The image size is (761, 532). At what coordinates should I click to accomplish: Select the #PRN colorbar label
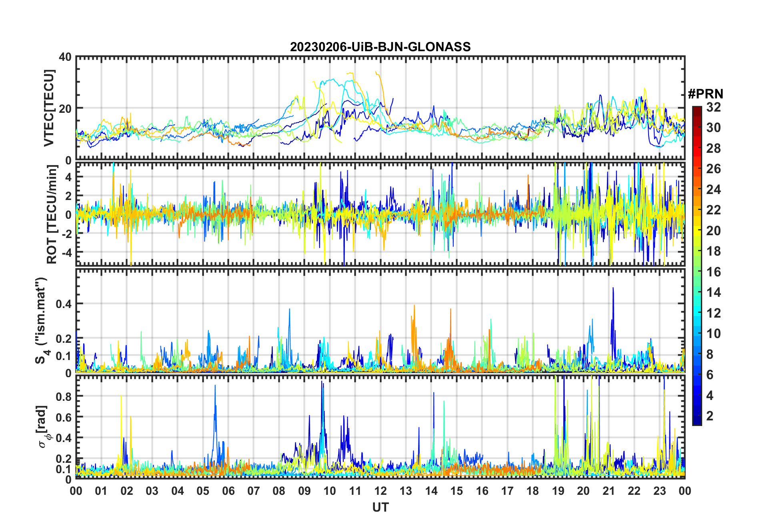click(705, 94)
